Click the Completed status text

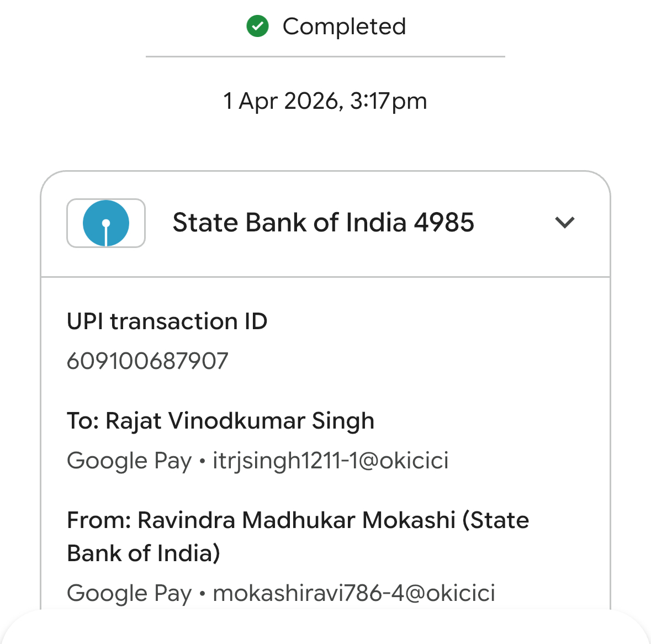[344, 27]
